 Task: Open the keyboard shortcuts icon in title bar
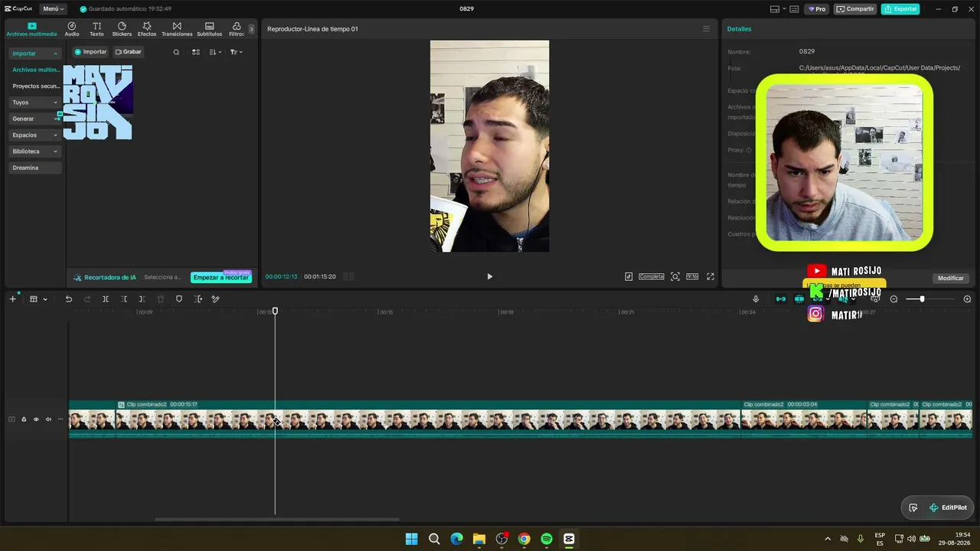pyautogui.click(x=794, y=9)
